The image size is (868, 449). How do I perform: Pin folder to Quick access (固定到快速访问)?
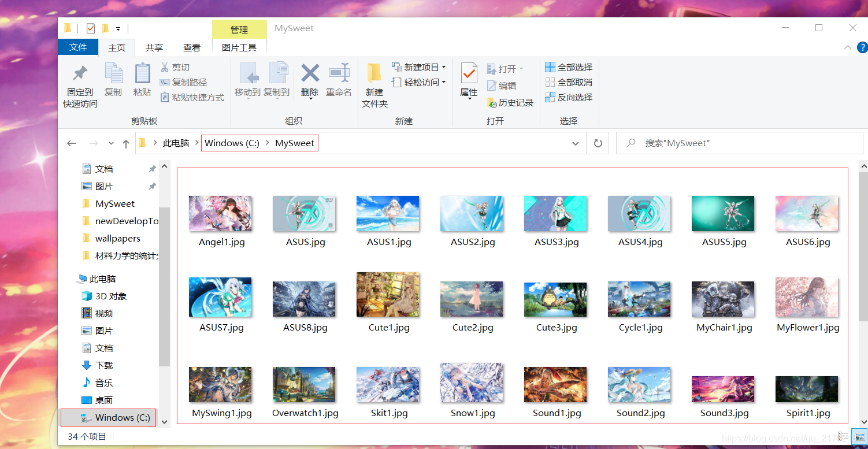(80, 86)
